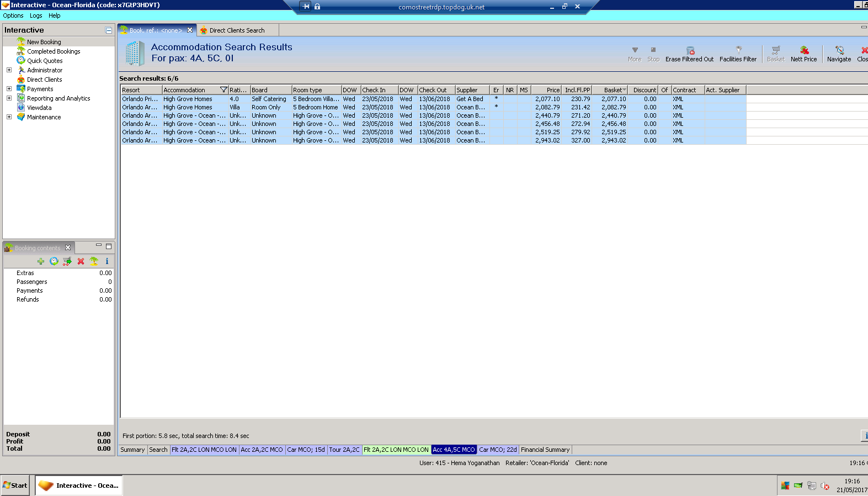Image resolution: width=868 pixels, height=496 pixels.
Task: Open the Tour 2A,2C tab
Action: (344, 450)
